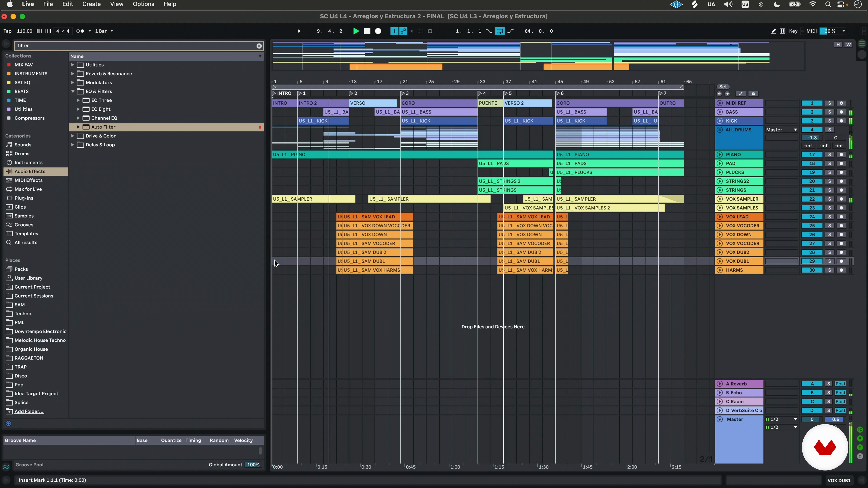
Task: Open ALL DRUMS Master output dropdown
Action: [781, 130]
